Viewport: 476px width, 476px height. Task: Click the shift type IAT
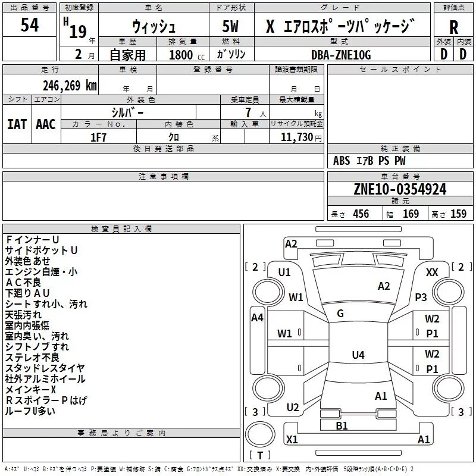tap(17, 124)
